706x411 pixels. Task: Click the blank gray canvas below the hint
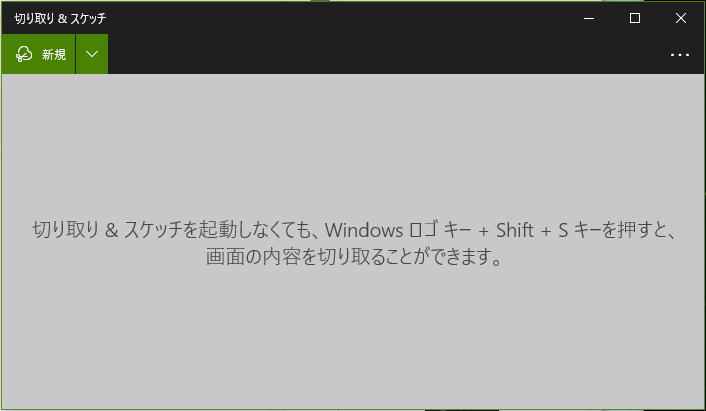pos(353,338)
